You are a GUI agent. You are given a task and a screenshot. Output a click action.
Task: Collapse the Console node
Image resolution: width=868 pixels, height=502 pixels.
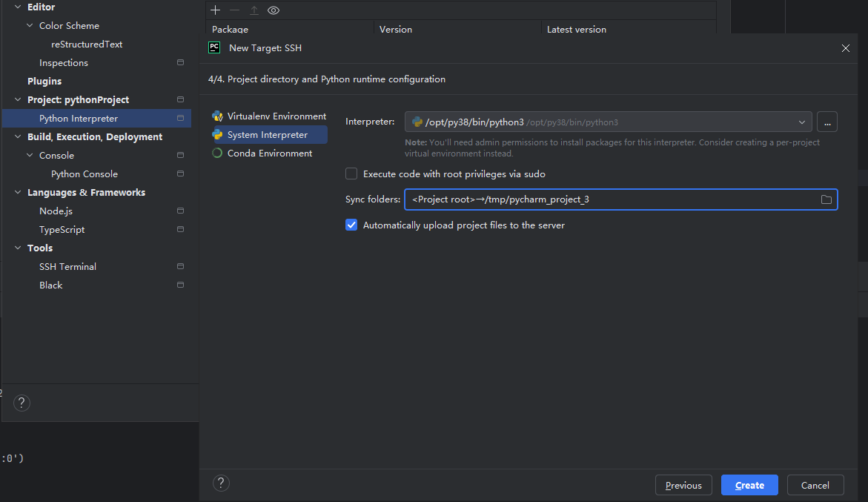(x=30, y=156)
